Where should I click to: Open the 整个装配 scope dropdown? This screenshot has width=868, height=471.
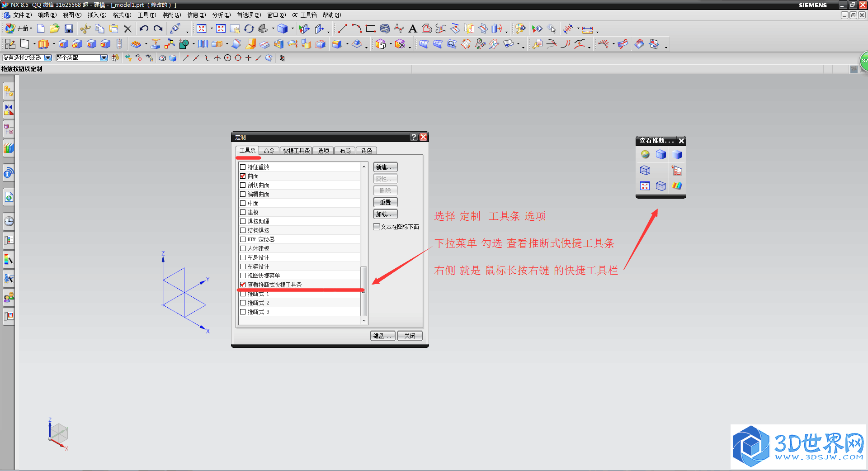tap(104, 58)
